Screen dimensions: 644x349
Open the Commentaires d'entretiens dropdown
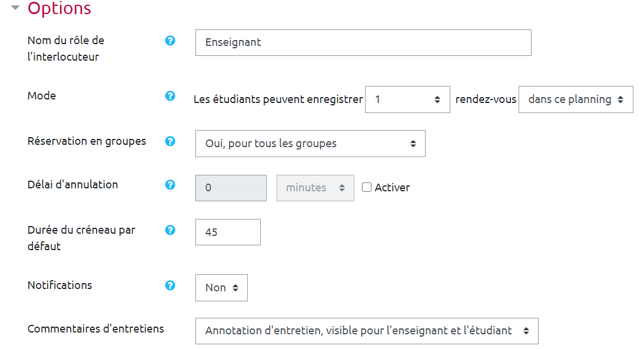(366, 331)
